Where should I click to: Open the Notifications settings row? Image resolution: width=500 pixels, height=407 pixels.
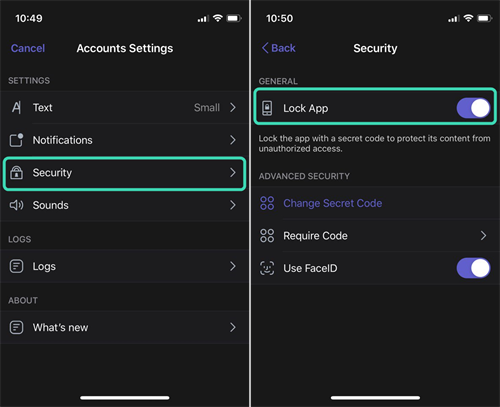click(x=124, y=140)
